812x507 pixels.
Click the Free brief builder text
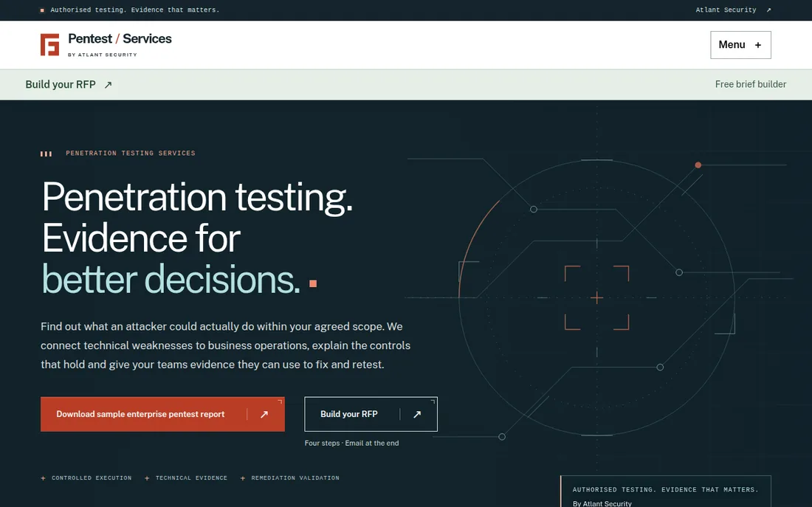click(751, 84)
